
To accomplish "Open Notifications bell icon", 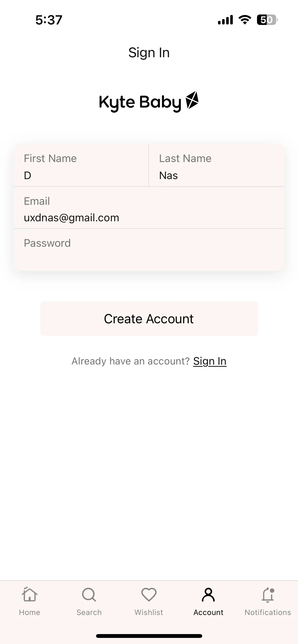I will 268,595.
